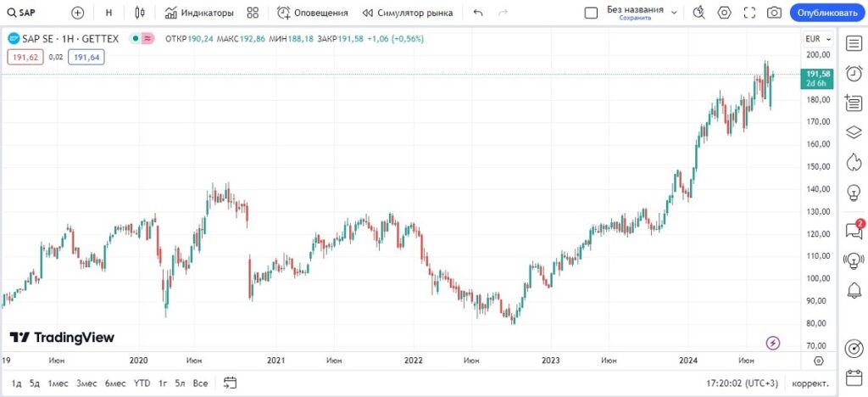The height and width of the screenshot is (397, 868).
Task: Click the ОТКР 190,24 open value
Action: click(190, 39)
